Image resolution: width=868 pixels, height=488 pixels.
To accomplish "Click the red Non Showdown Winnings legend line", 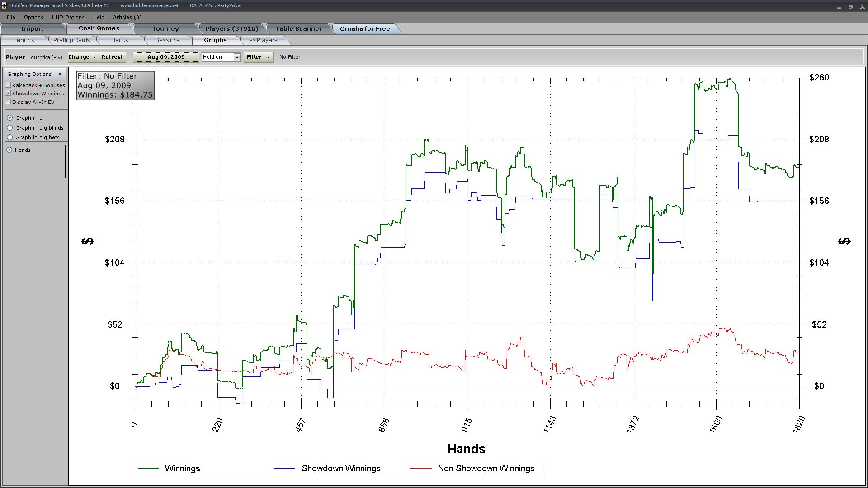I will pos(421,469).
